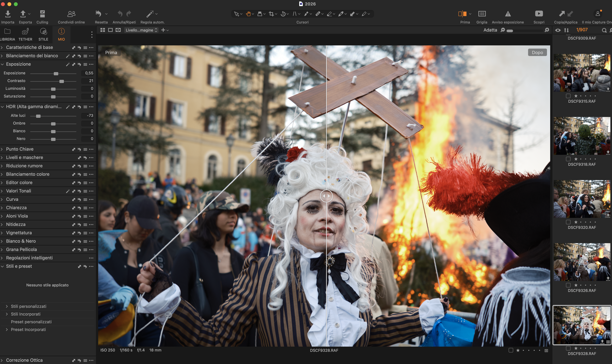This screenshot has width=612, height=364.
Task: Toggle the Prima before/after view button
Action: click(x=462, y=14)
